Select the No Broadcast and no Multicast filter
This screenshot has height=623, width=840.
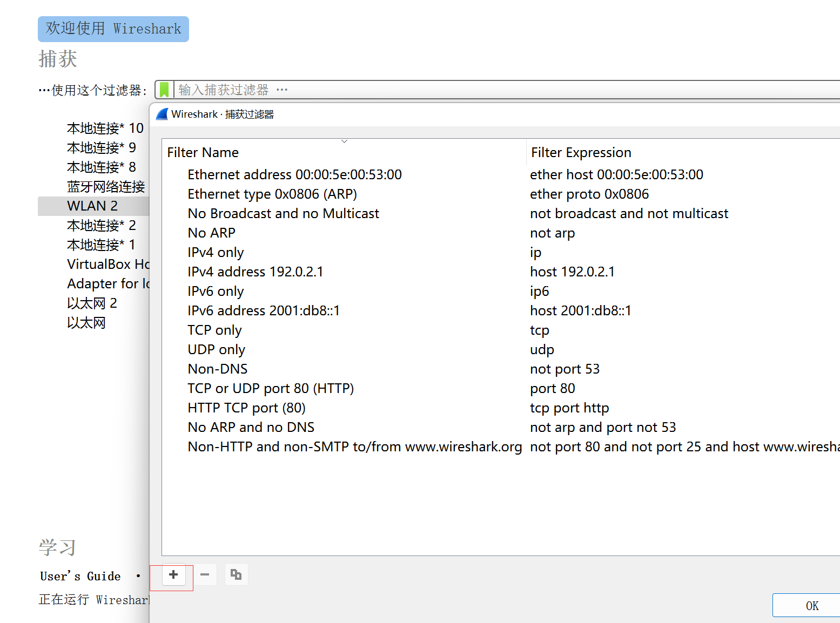284,213
